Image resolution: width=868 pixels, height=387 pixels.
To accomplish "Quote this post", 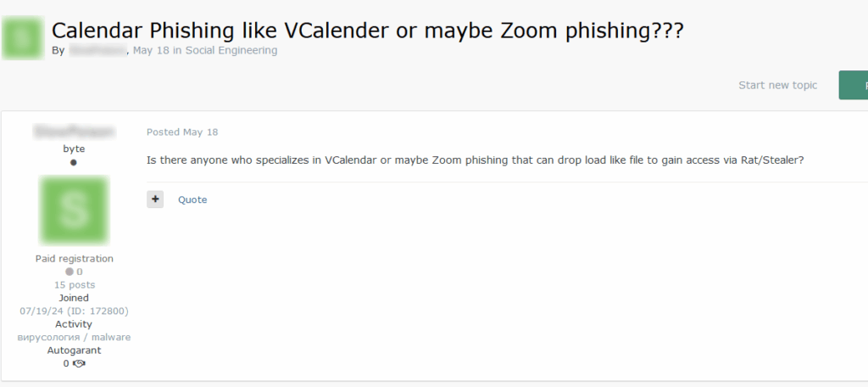I will [x=192, y=199].
